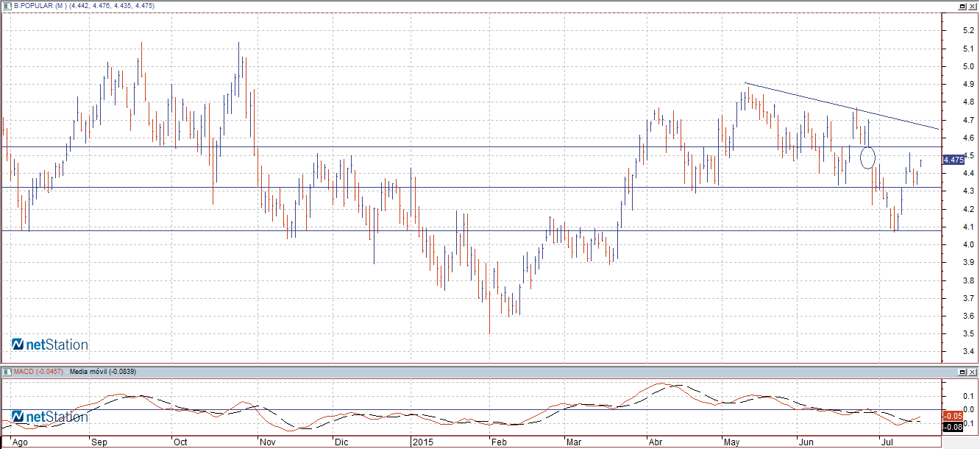Screen dimensions: 980x449
Task: Select the descending trendline from May high
Action: (809, 99)
